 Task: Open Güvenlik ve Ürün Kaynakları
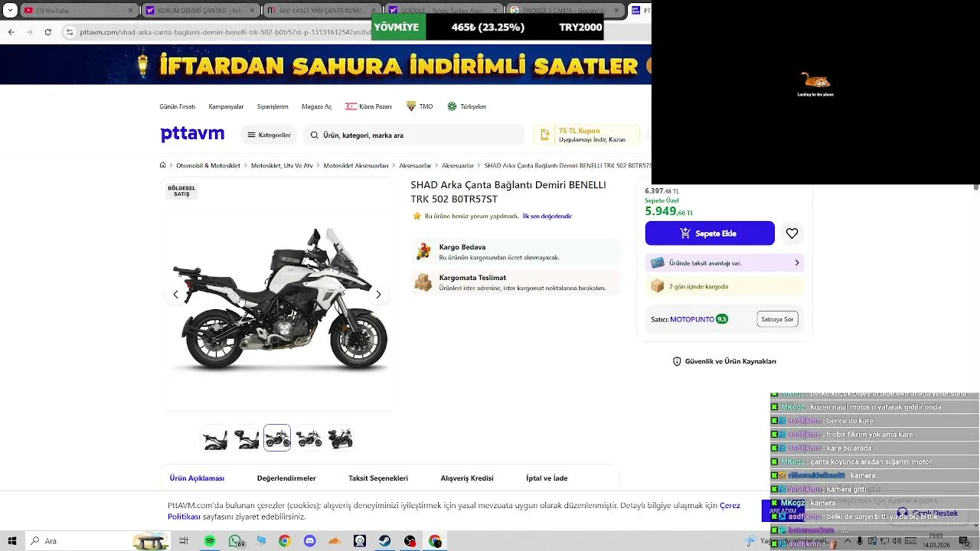724,361
